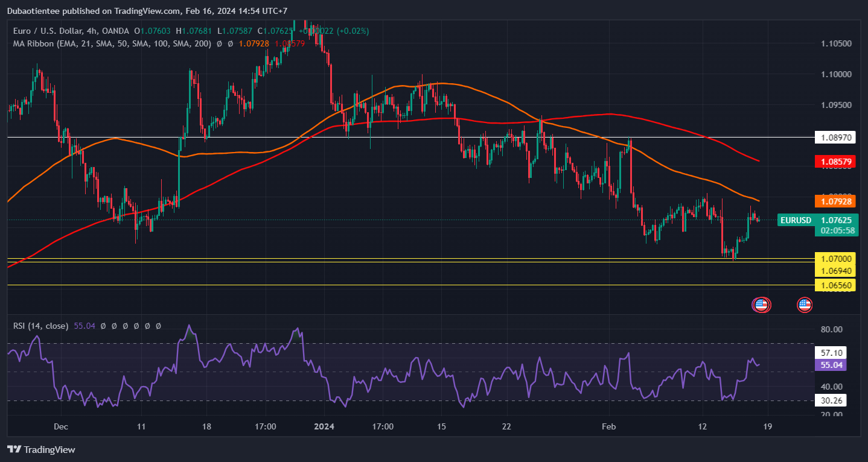Click the current price 1.07625 label

836,220
